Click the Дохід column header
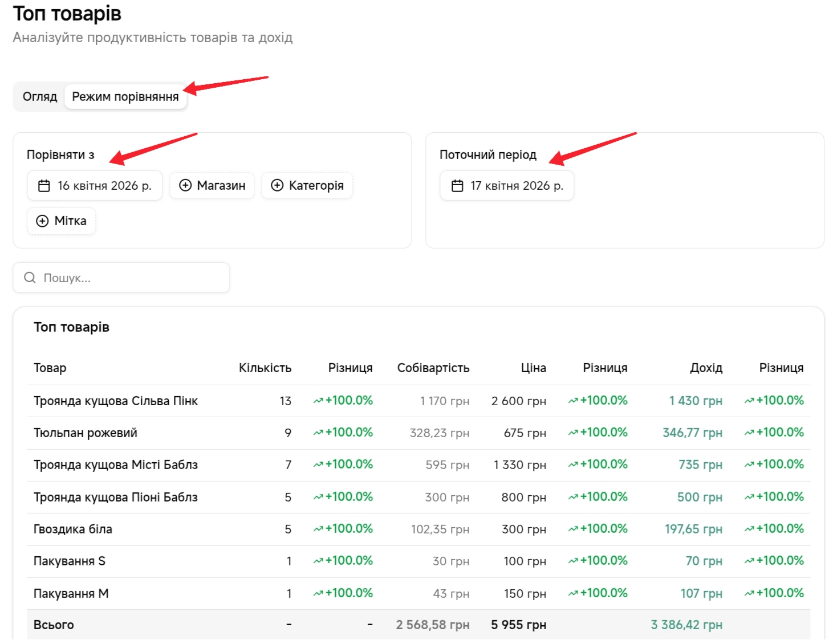 point(706,368)
